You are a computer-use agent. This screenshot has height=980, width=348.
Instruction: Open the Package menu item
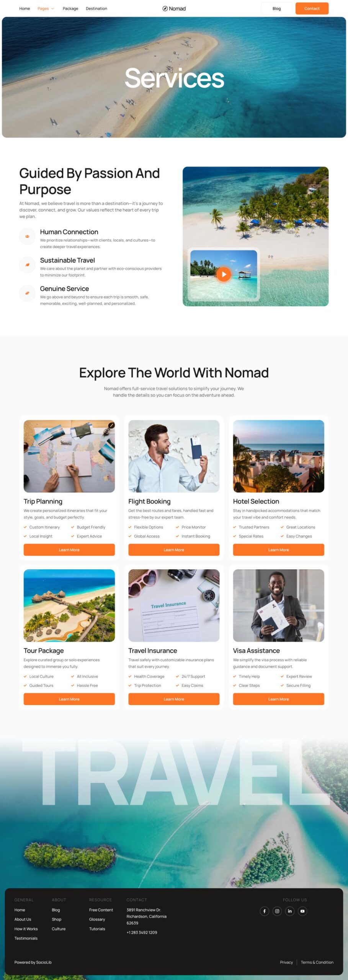[70, 8]
